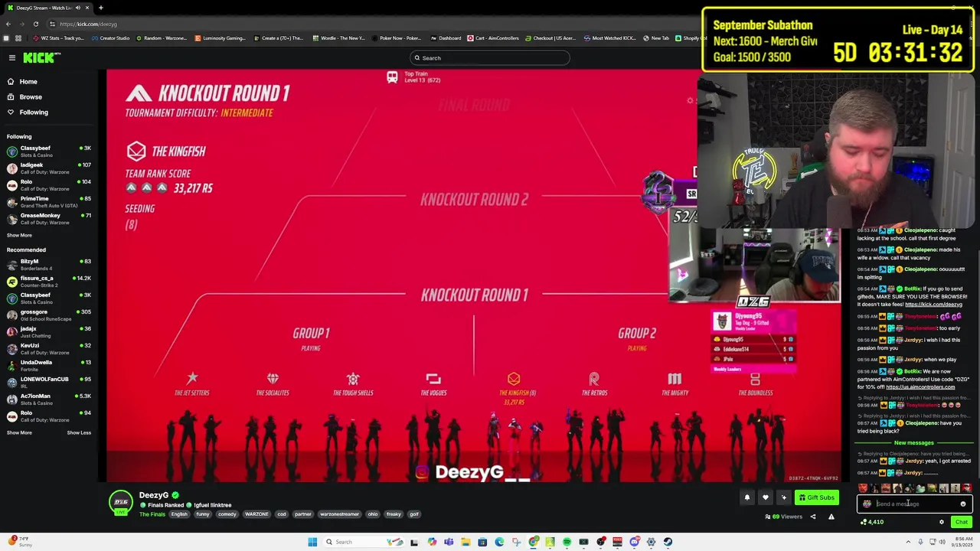Open jadajx recommended channel
The height and width of the screenshot is (551, 980).
(x=49, y=332)
